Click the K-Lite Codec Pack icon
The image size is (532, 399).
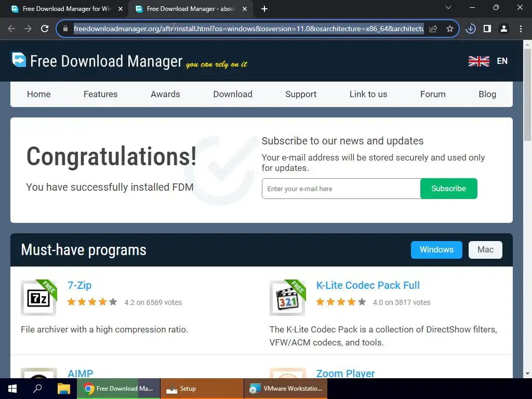[x=288, y=298]
